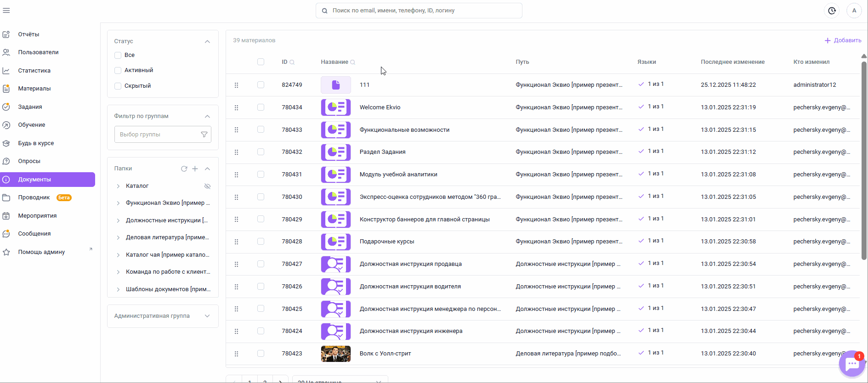The image size is (868, 383).
Task: Click the hamburger menu icon
Action: [x=6, y=11]
